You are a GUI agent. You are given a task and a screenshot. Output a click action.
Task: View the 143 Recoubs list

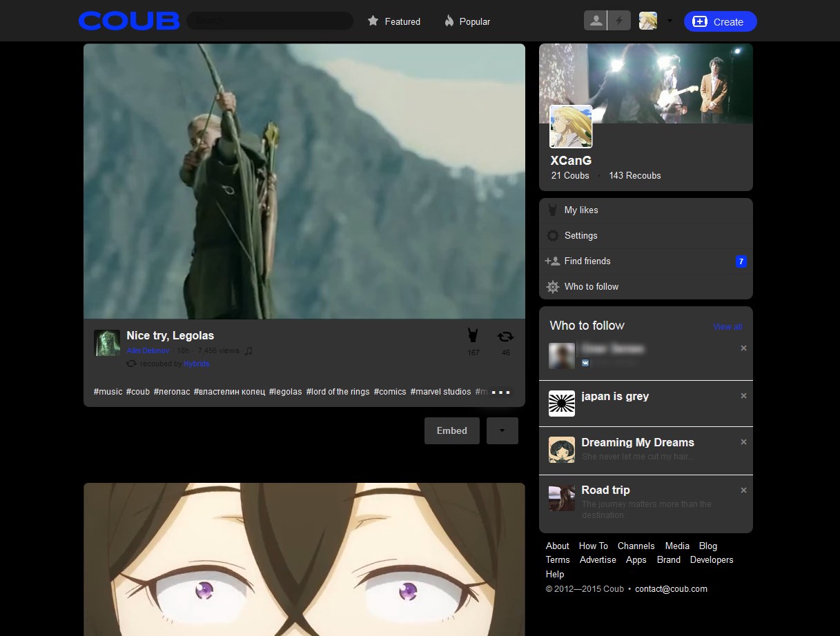[634, 175]
